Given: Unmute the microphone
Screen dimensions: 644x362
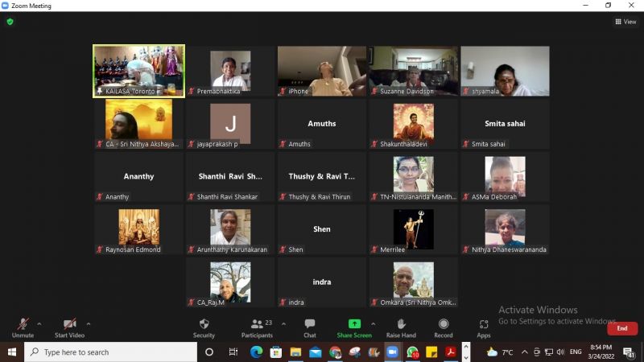Looking at the screenshot, I should click(x=23, y=327).
